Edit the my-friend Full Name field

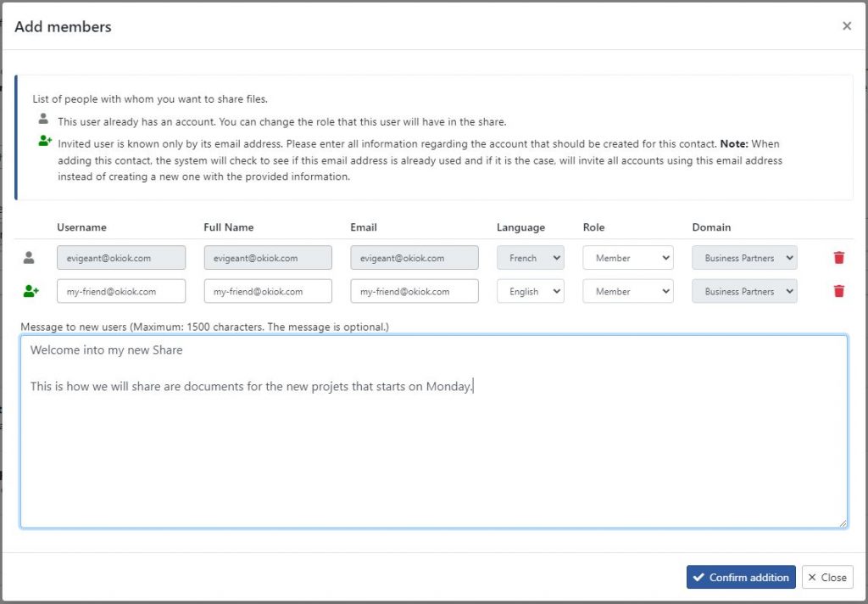click(268, 291)
